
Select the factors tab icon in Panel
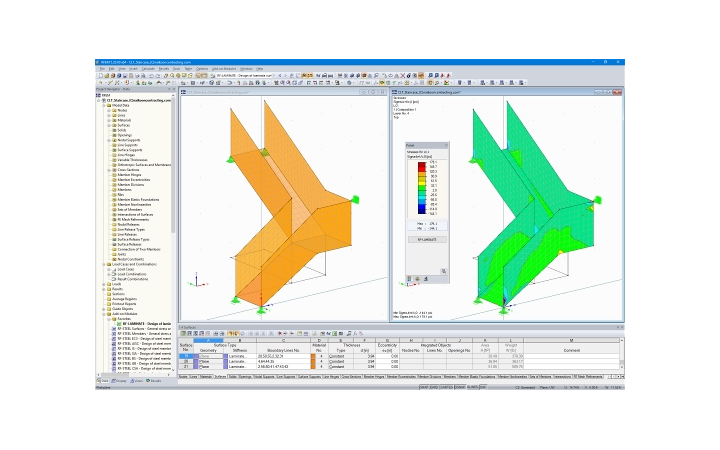click(417, 279)
